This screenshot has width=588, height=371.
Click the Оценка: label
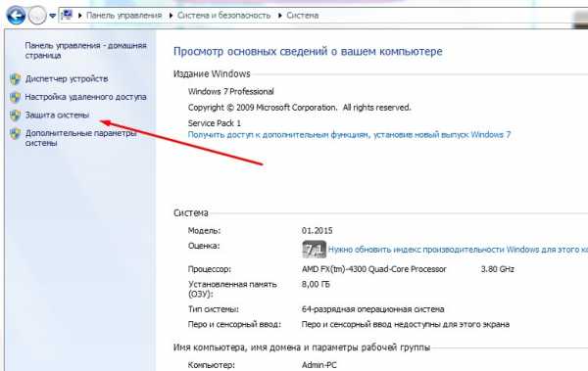coord(204,246)
